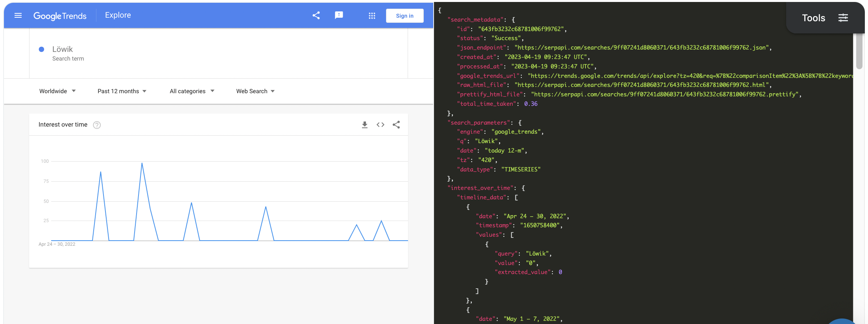Open the All categories dropdown
This screenshot has height=324, width=868.
[192, 91]
